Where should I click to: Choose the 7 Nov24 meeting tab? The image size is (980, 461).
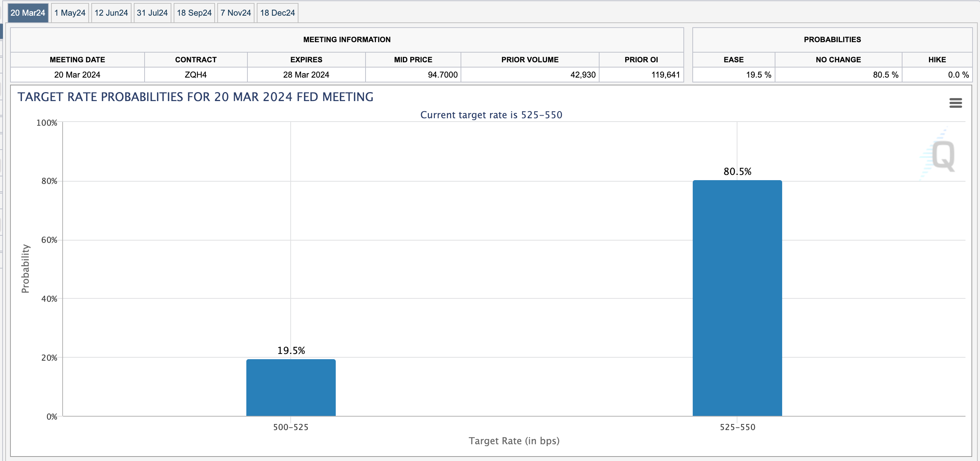(235, 13)
